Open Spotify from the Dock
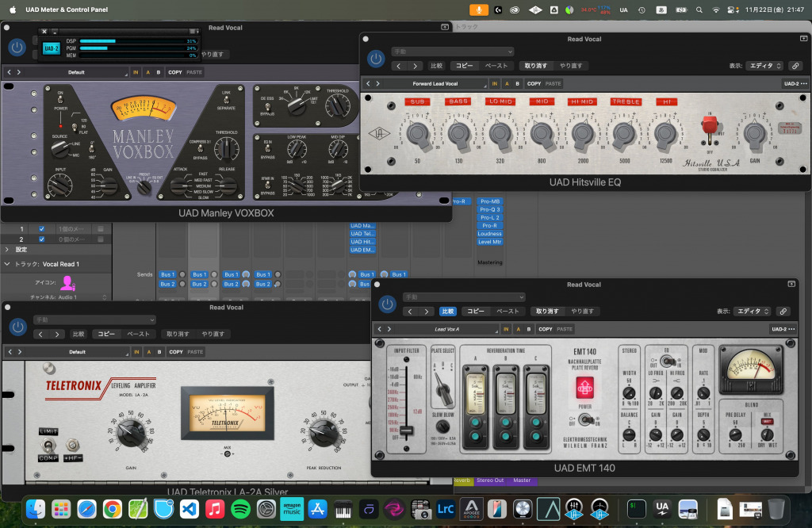Image resolution: width=812 pixels, height=528 pixels. coord(239,508)
